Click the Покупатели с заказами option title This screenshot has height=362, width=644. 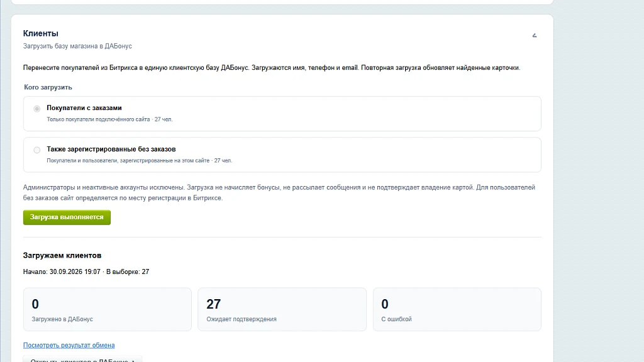[84, 108]
